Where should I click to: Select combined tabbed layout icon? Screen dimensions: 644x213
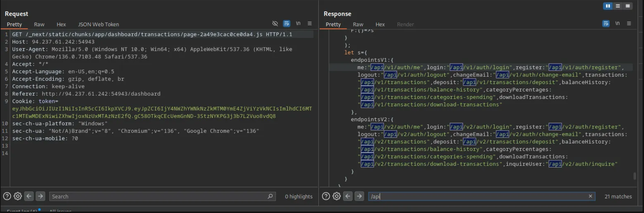click(628, 6)
